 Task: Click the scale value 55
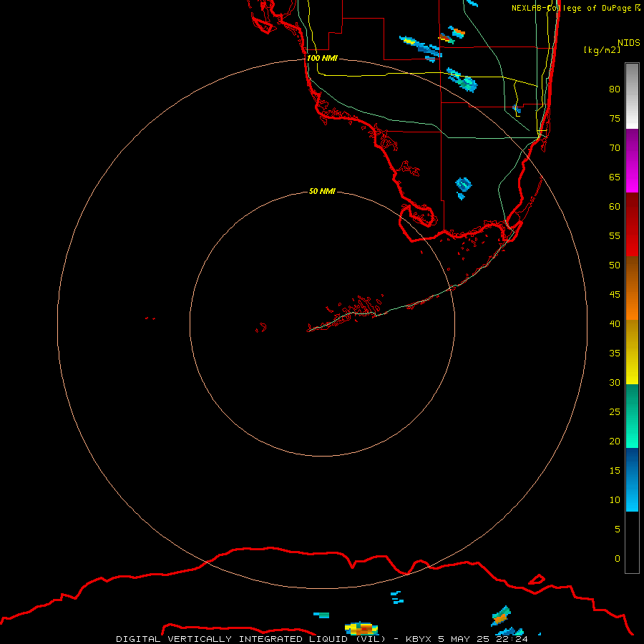tap(615, 235)
